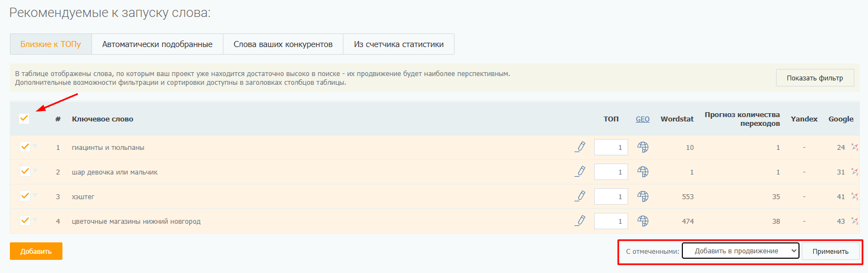The height and width of the screenshot is (273, 868).
Task: Open the 'Слова ваших конкурентов' tab
Action: 283,44
